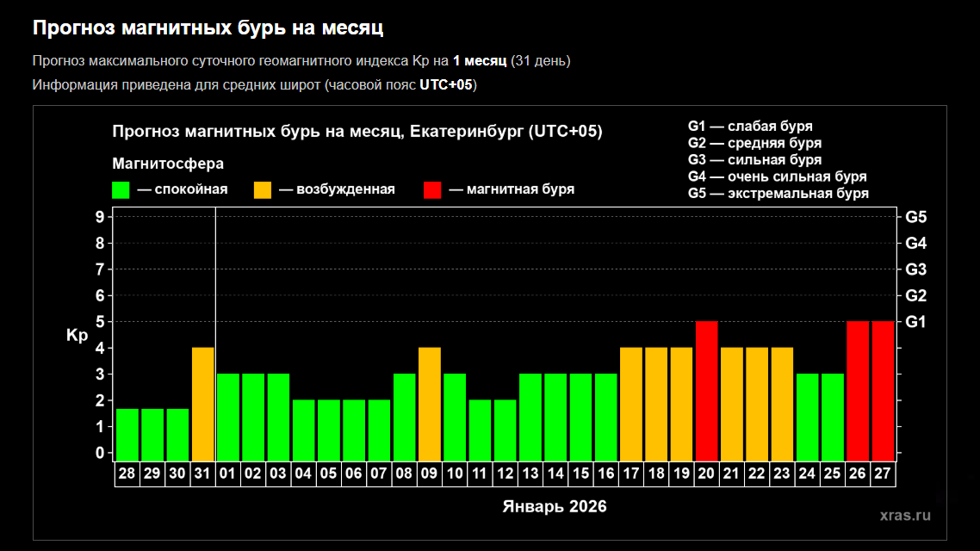The image size is (980, 551).
Task: Click the red bar for day 27
Action: point(883,391)
